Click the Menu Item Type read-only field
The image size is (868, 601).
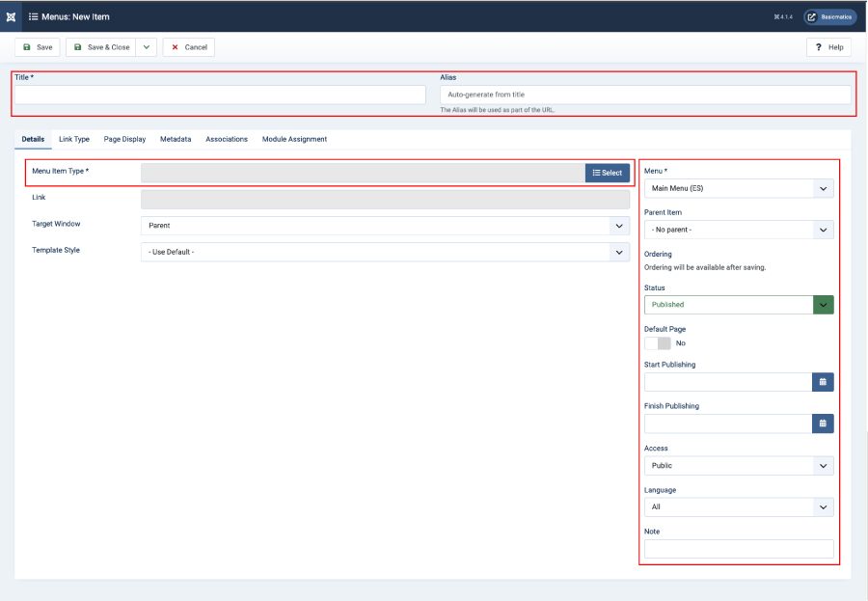364,173
